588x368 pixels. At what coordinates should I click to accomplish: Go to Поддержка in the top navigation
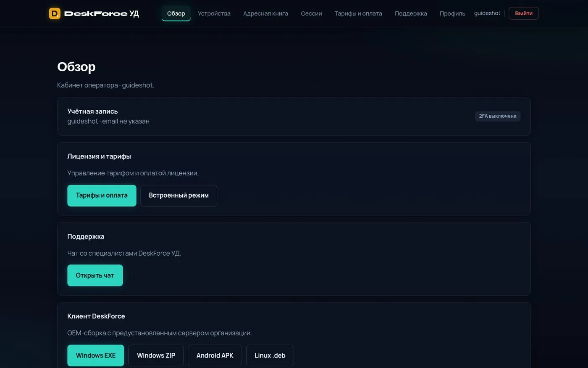point(411,13)
